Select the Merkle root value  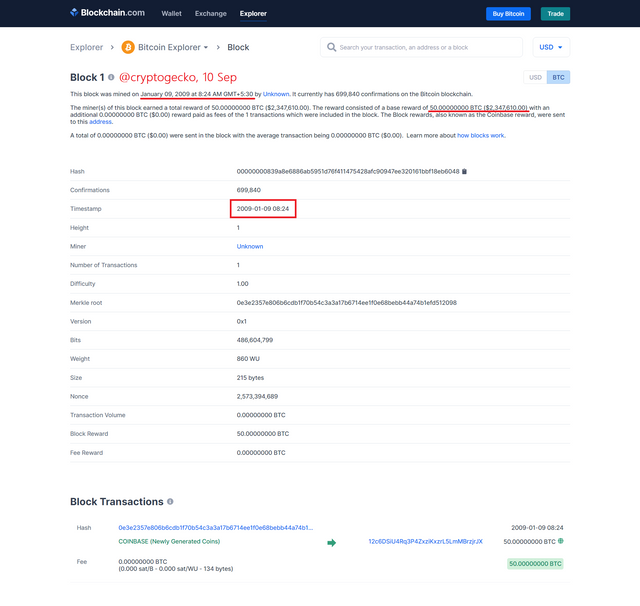347,303
